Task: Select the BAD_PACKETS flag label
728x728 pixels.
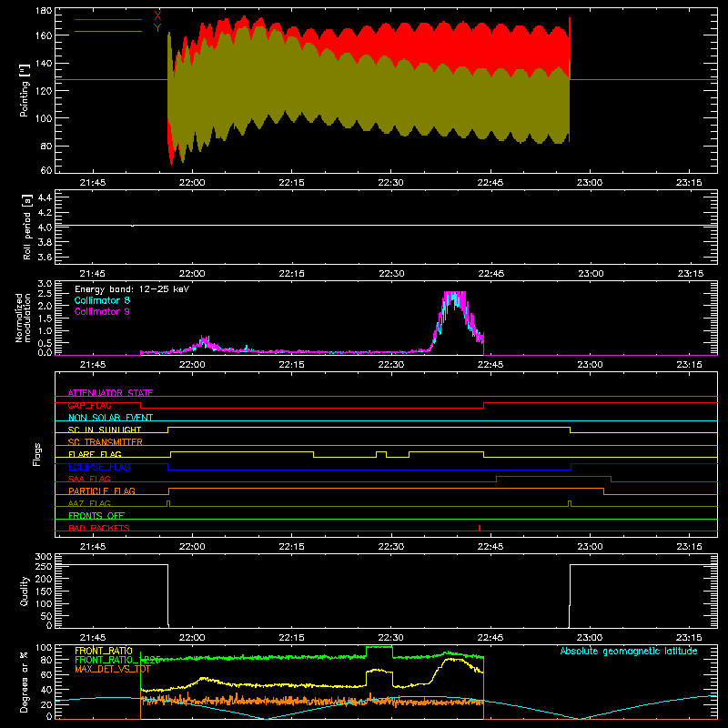Action: (99, 528)
